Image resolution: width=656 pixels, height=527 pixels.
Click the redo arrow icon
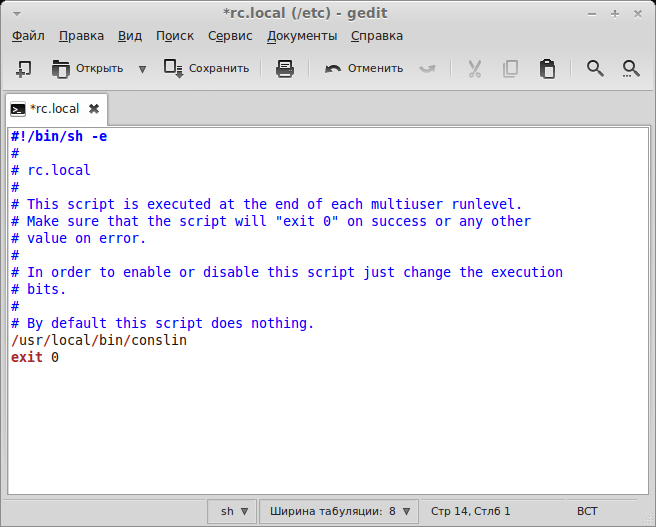(x=427, y=69)
